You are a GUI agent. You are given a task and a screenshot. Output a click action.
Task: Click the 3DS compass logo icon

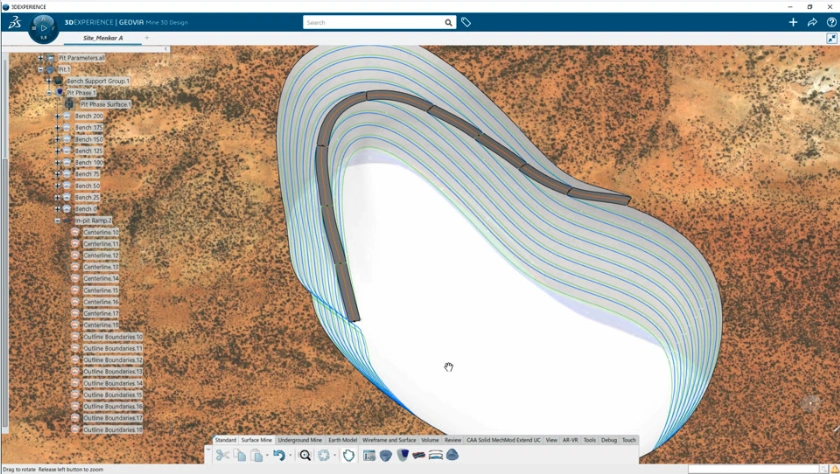[x=14, y=22]
